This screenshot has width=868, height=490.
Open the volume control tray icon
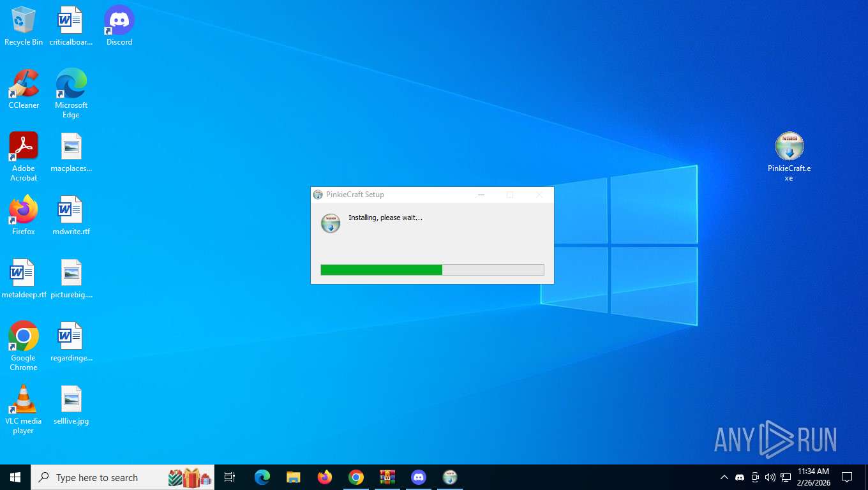pos(770,477)
